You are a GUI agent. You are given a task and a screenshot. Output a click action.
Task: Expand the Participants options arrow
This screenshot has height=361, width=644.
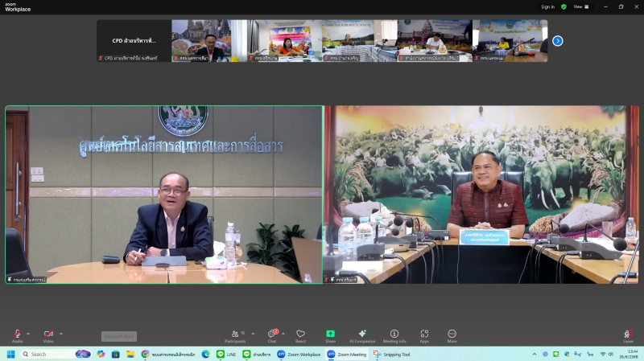tap(253, 334)
